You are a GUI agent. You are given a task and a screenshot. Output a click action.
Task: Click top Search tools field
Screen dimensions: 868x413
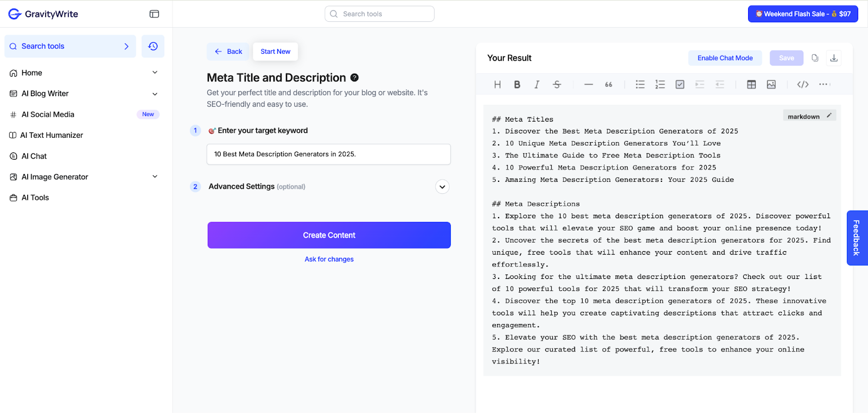[x=379, y=14]
